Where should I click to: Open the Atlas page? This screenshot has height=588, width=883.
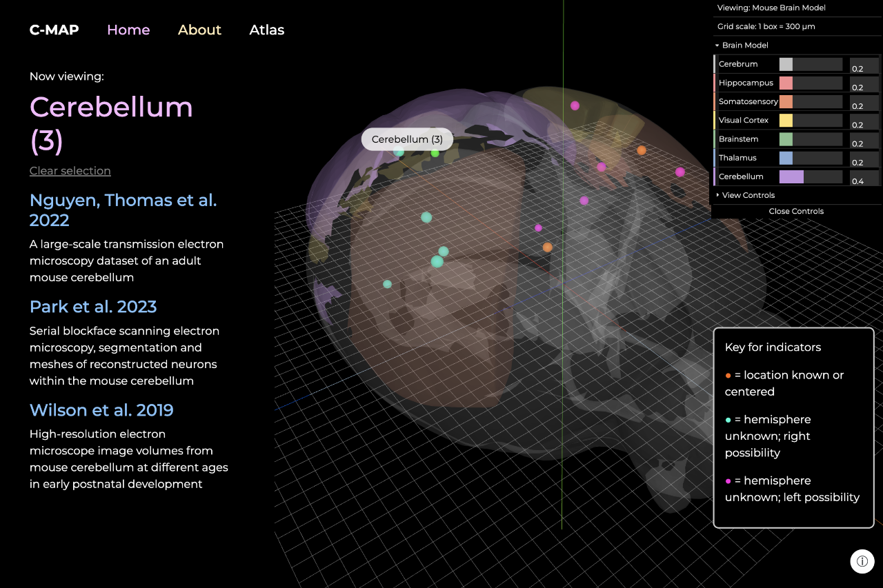(x=267, y=30)
